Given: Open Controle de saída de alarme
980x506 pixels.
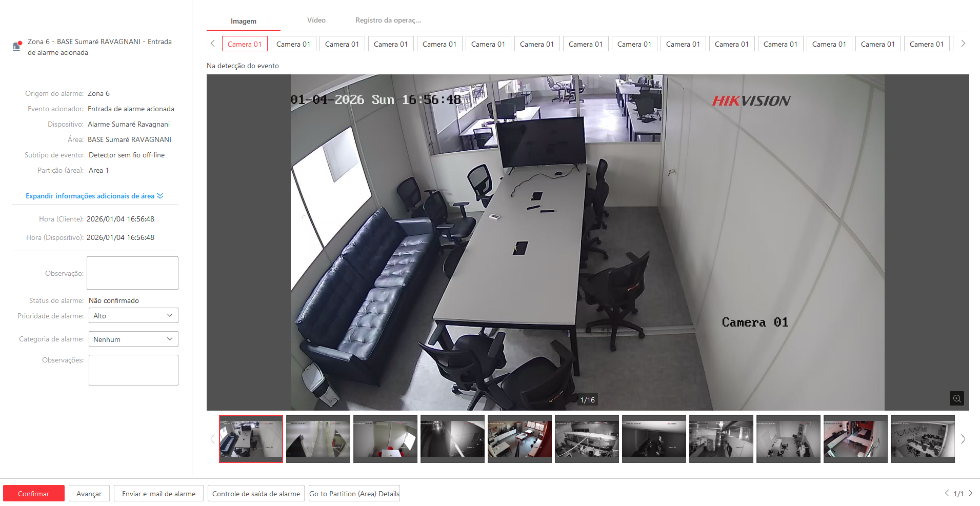Looking at the screenshot, I should tap(256, 494).
